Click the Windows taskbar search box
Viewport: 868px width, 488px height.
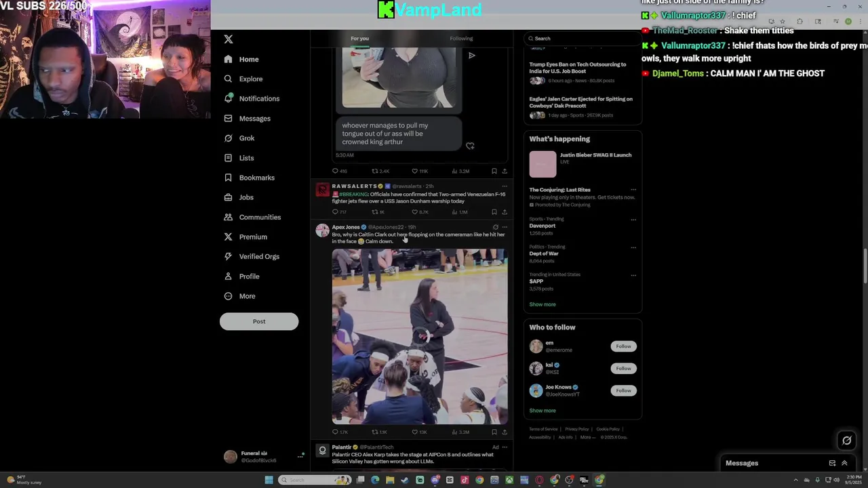[x=315, y=480]
